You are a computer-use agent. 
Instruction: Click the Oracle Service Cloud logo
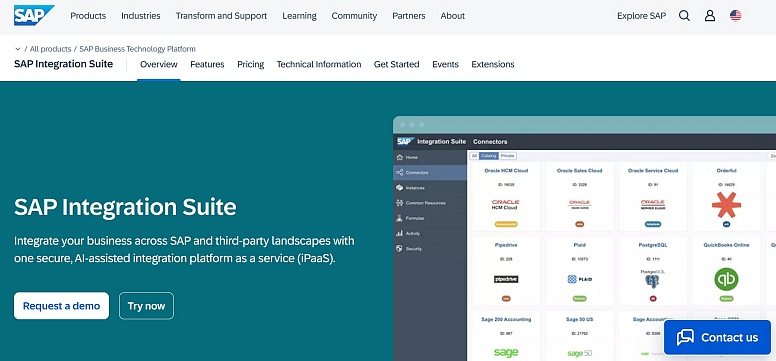click(653, 204)
